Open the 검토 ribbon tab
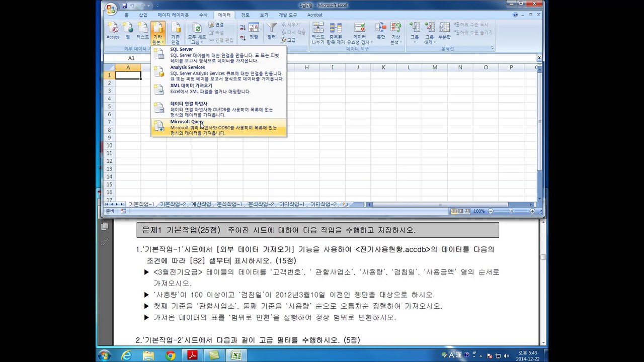The height and width of the screenshot is (362, 644). [245, 15]
